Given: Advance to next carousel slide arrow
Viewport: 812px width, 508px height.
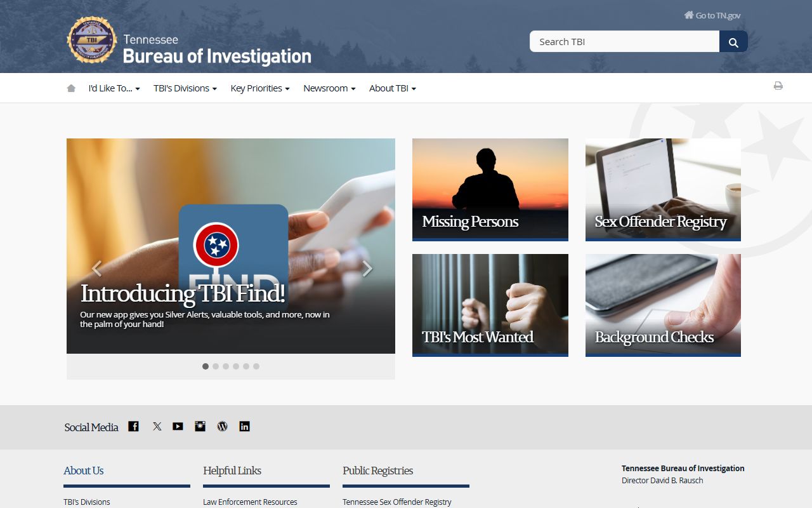Looking at the screenshot, I should [x=367, y=269].
